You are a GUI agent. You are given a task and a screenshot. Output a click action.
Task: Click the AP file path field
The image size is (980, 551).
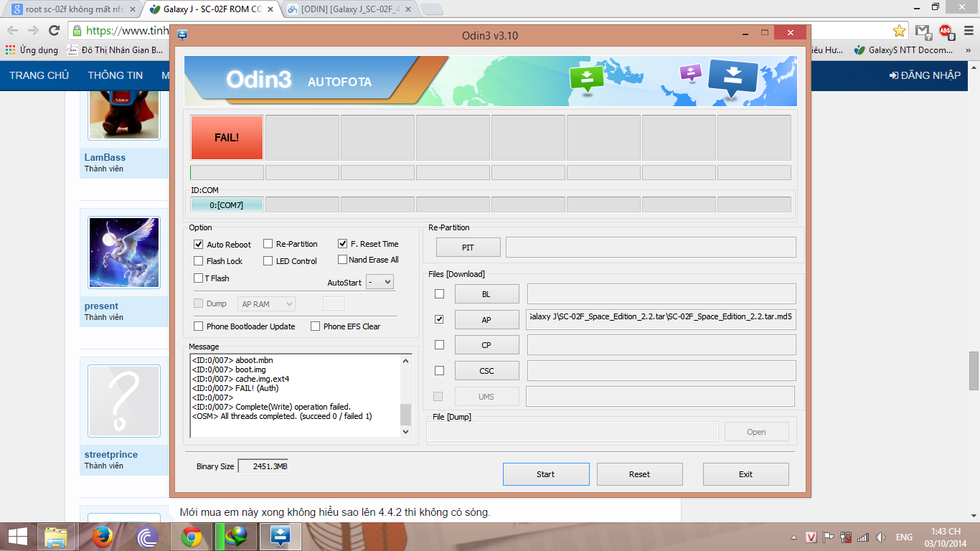661,319
